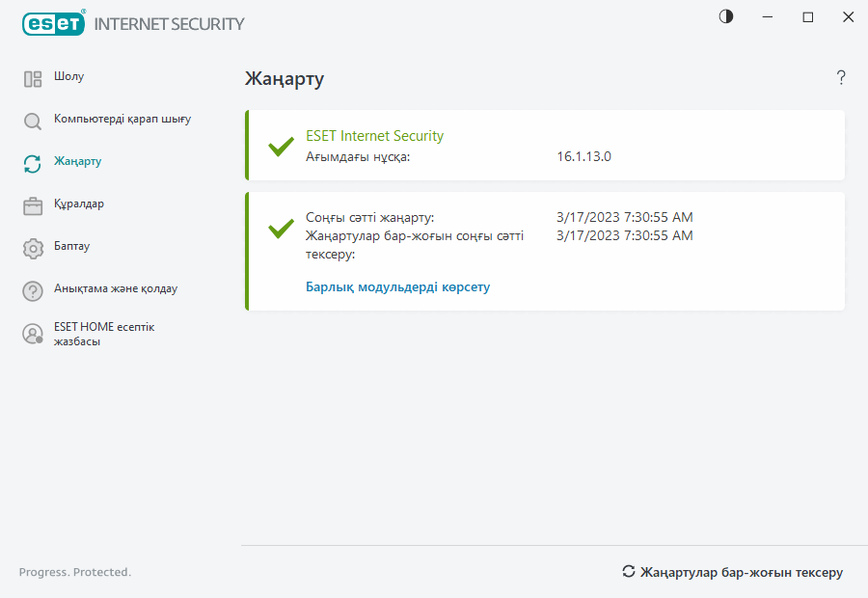Toggle the dark/light contrast theme icon

coord(726,17)
